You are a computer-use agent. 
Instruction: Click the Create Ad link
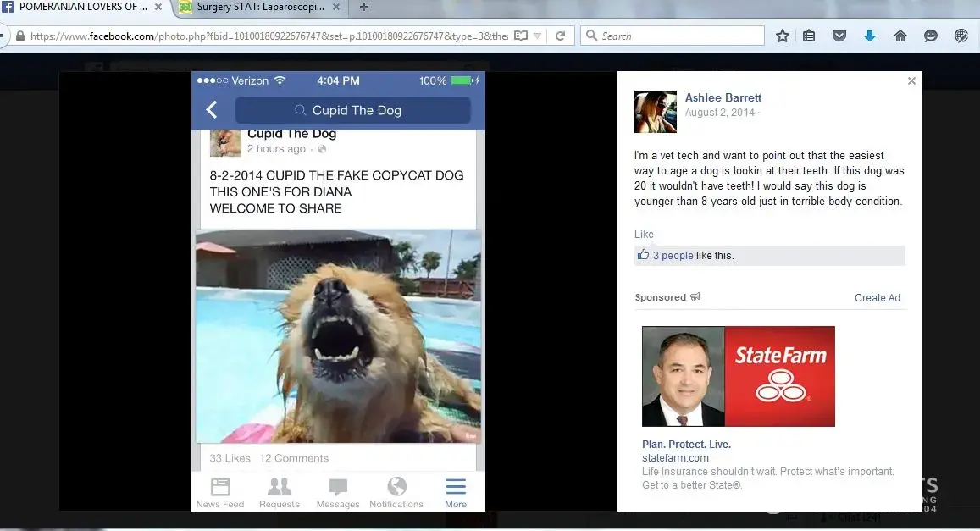(877, 297)
